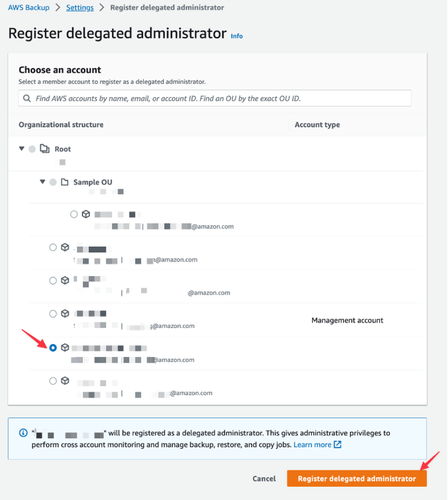This screenshot has width=448, height=500.
Task: Navigate to AWS Backup via the breadcrumb
Action: point(29,7)
